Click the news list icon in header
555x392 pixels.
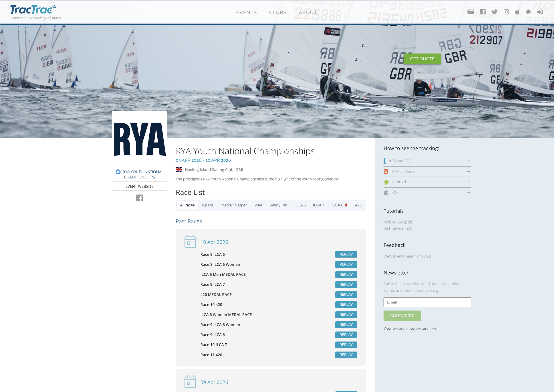[x=470, y=12]
